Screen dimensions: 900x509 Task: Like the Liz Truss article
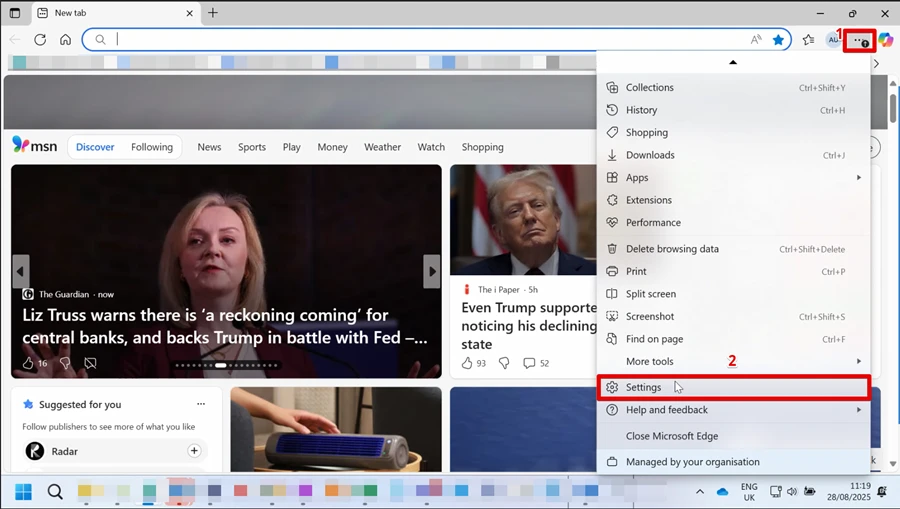click(29, 363)
